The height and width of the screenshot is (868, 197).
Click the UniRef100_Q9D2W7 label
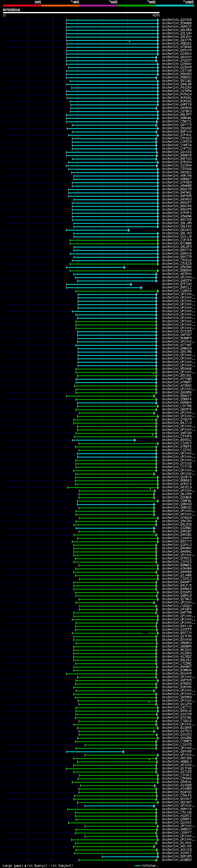(x=177, y=531)
